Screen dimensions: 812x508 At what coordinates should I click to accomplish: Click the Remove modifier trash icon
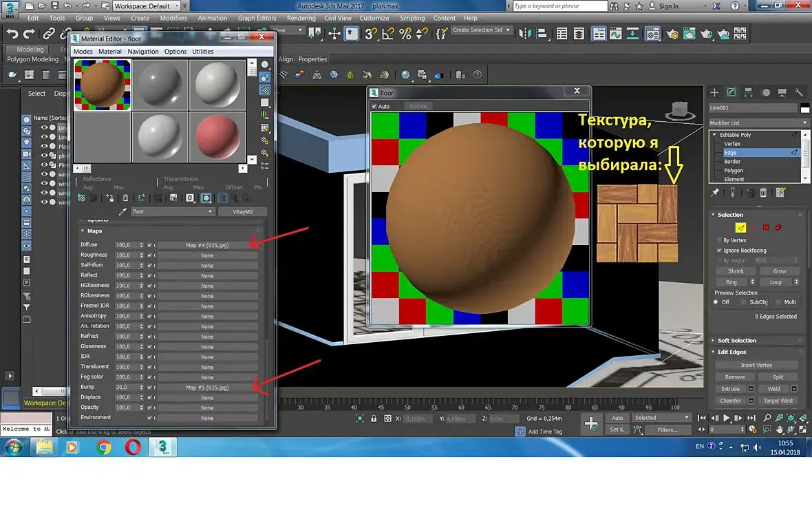[764, 193]
